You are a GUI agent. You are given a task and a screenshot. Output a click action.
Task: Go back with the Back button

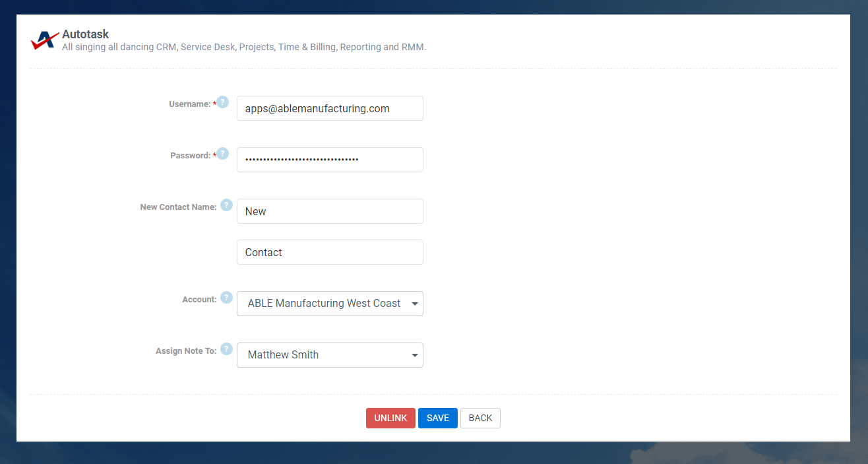(x=480, y=418)
